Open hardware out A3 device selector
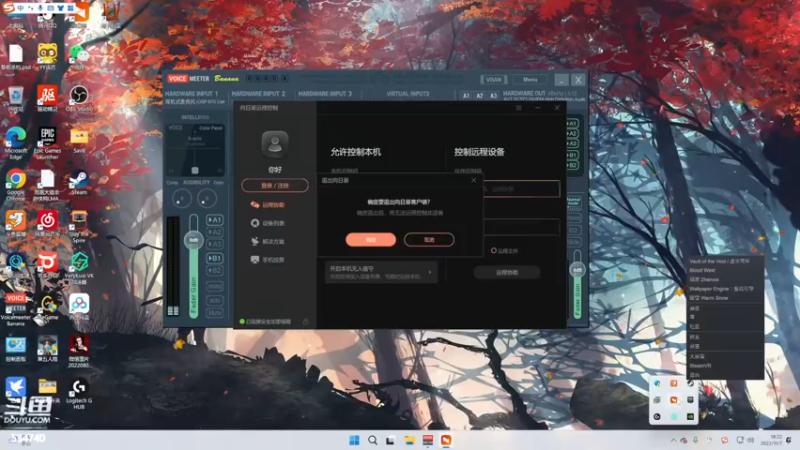 (x=493, y=96)
